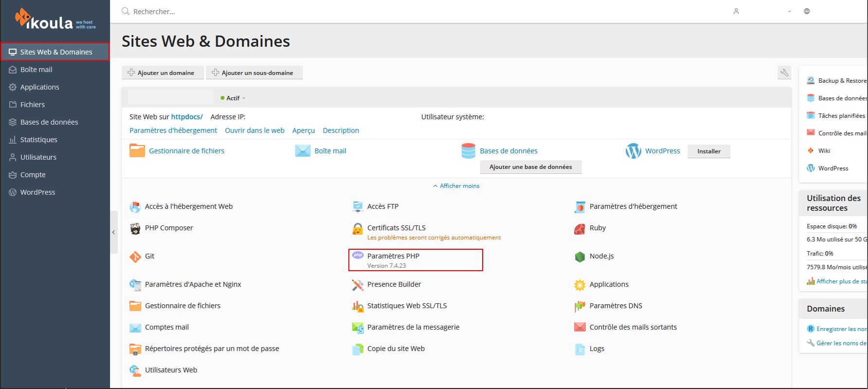Click Paramètres d'hébergement link under site
This screenshot has width=868, height=389.
pos(173,130)
